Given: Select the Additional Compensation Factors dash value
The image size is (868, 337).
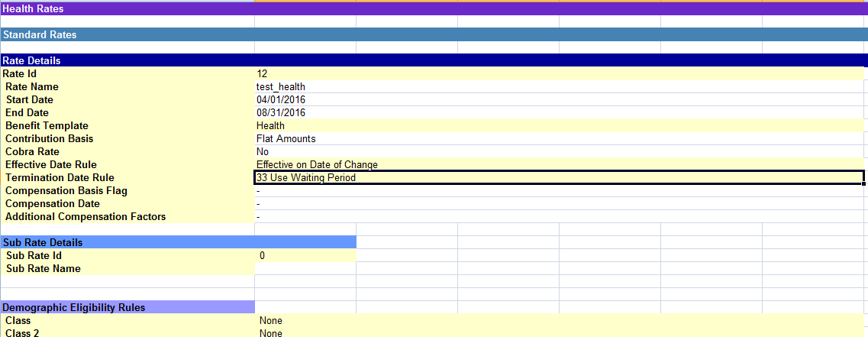Looking at the screenshot, I should coord(559,217).
